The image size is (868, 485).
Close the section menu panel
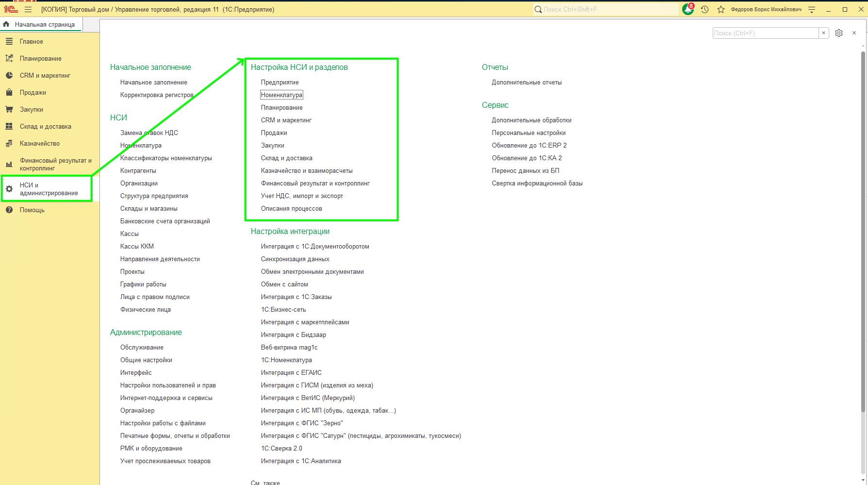coord(854,33)
